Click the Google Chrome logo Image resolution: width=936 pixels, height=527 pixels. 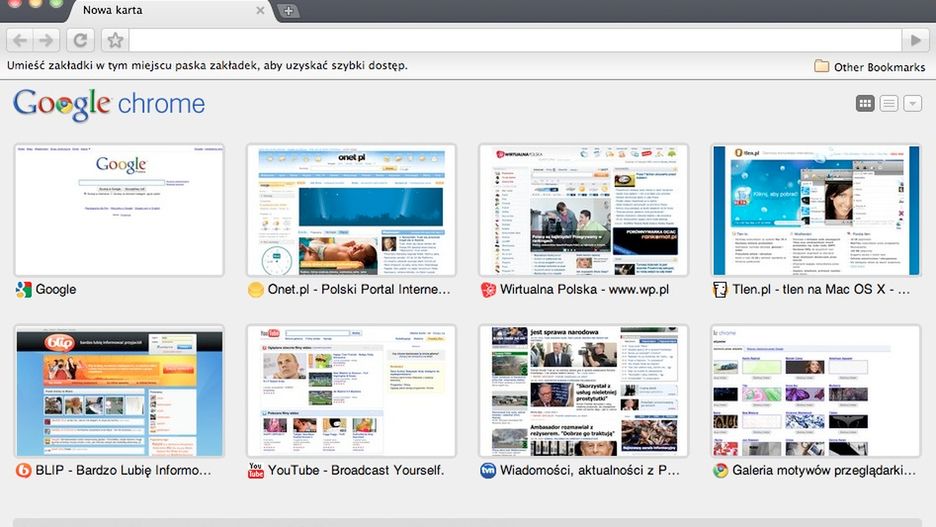[109, 104]
